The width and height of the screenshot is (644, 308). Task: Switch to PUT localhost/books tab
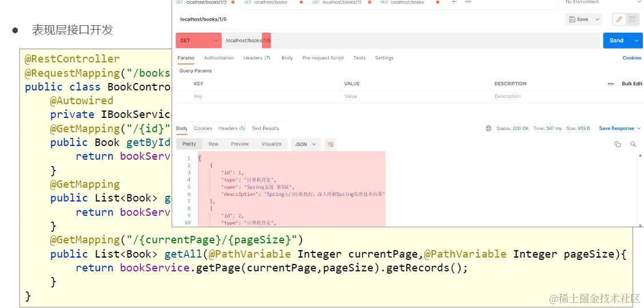click(x=410, y=2)
